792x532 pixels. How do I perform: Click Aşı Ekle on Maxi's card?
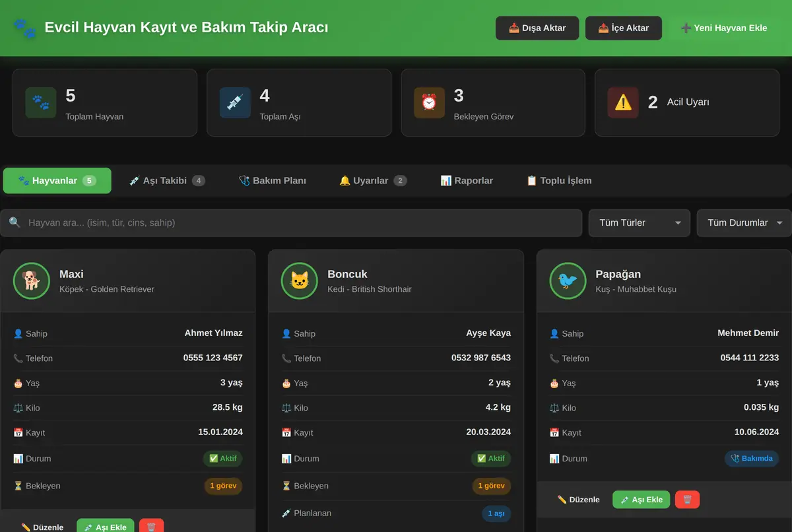coord(106,527)
